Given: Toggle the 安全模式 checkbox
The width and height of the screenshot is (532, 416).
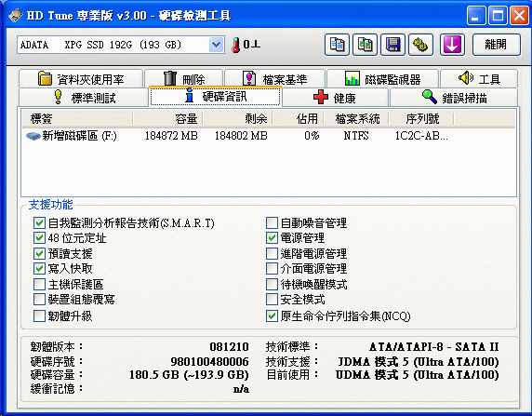Looking at the screenshot, I should coord(272,299).
